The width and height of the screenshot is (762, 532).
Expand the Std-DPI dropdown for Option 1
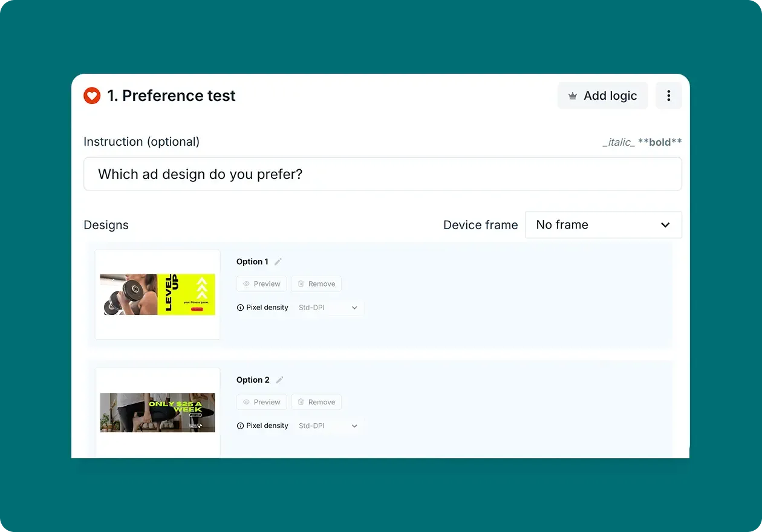tap(327, 307)
